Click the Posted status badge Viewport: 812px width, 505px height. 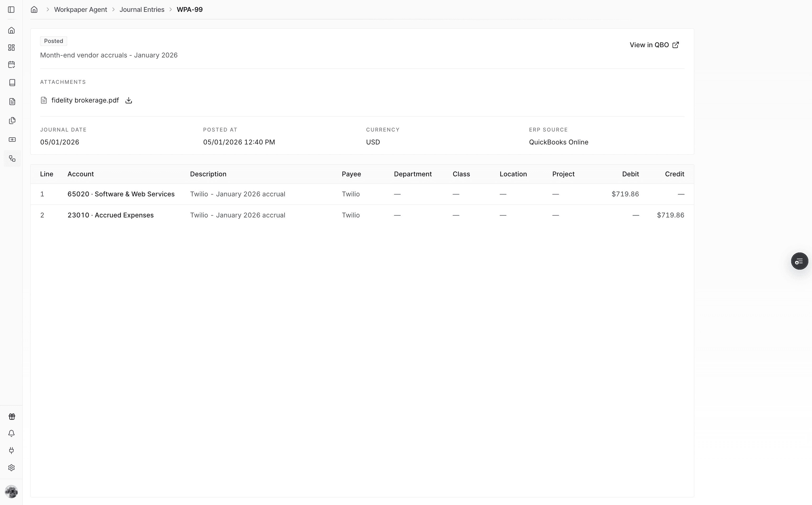pos(53,41)
